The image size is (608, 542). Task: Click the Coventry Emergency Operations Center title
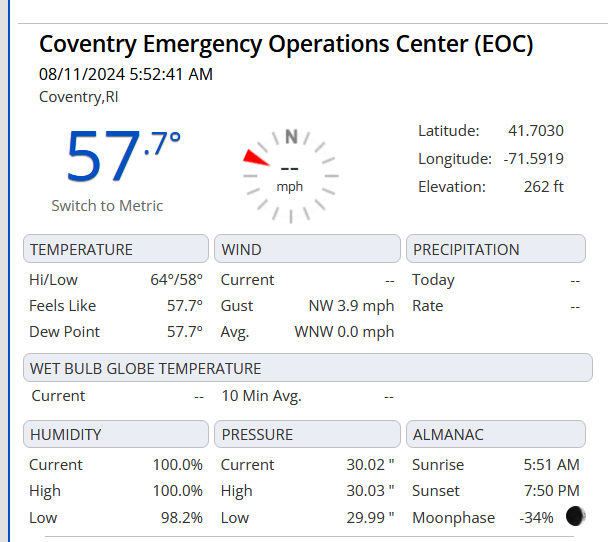tap(286, 44)
